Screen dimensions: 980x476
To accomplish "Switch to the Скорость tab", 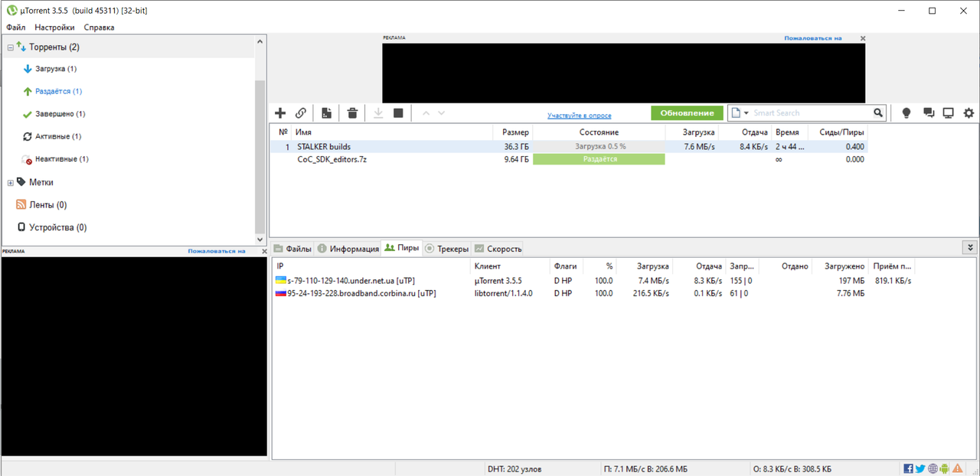I will click(x=498, y=249).
